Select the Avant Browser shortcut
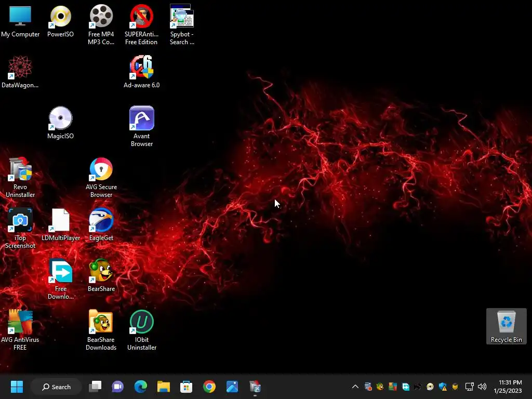Screen dimensions: 532x399 click(141, 127)
